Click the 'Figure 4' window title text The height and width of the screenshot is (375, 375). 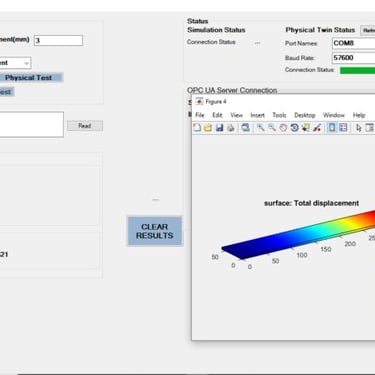[x=216, y=101]
